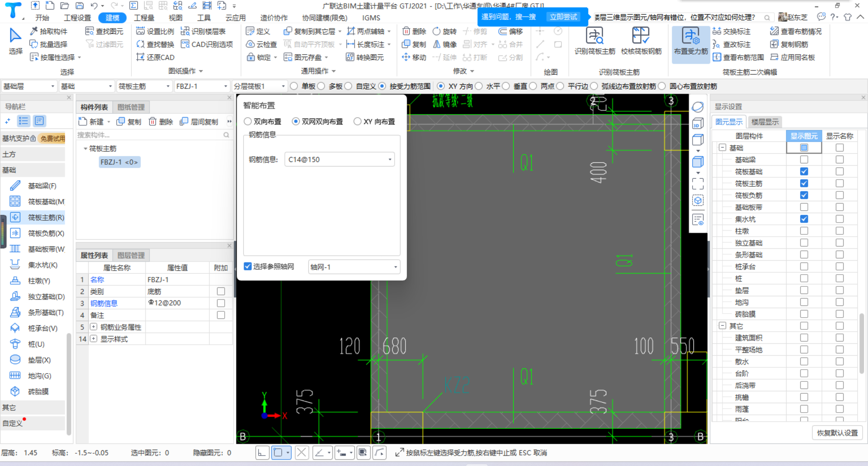Select 集水坑(K) in navigation sidebar

click(x=37, y=265)
